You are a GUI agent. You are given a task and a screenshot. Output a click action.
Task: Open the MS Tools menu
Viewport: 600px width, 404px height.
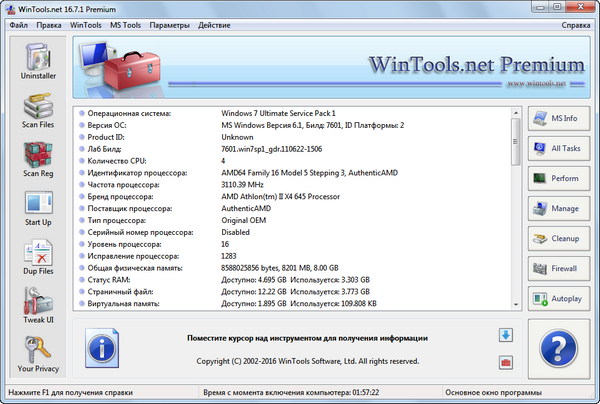click(126, 23)
